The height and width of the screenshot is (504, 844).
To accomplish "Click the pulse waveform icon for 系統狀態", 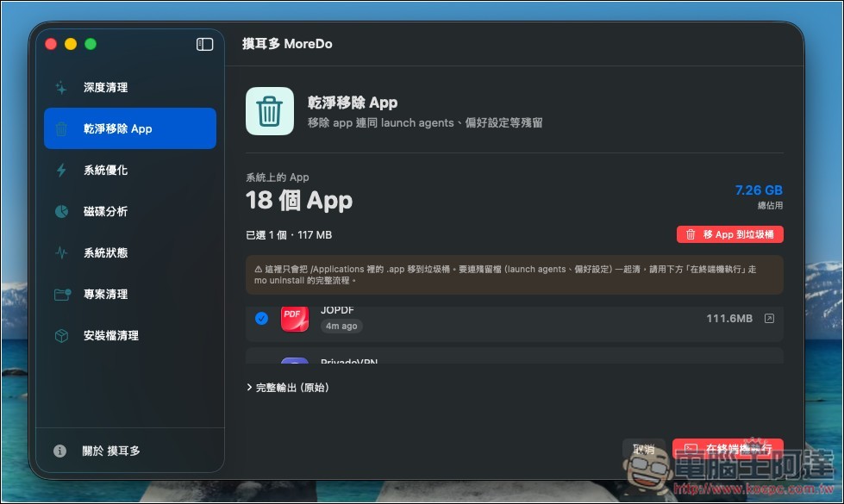I will click(61, 252).
